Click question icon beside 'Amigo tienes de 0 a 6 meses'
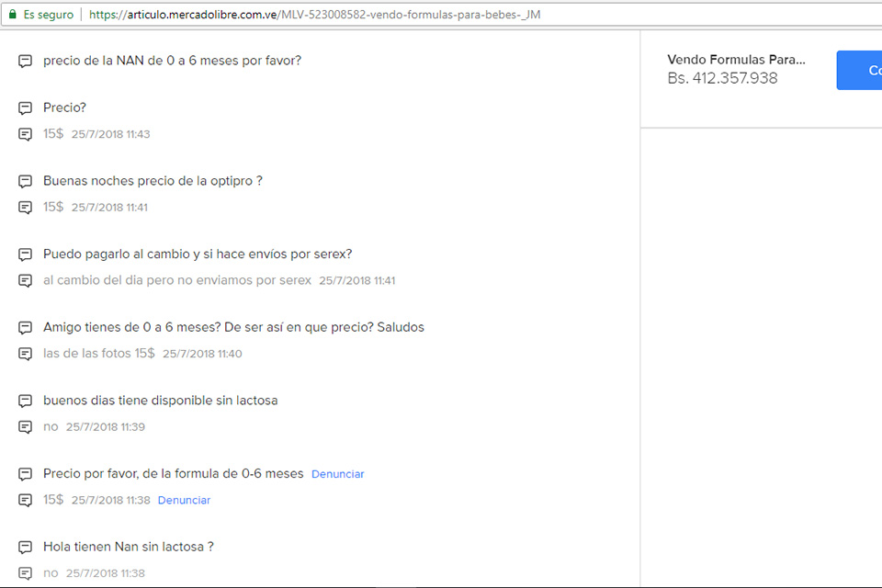This screenshot has height=588, width=882. click(x=26, y=328)
